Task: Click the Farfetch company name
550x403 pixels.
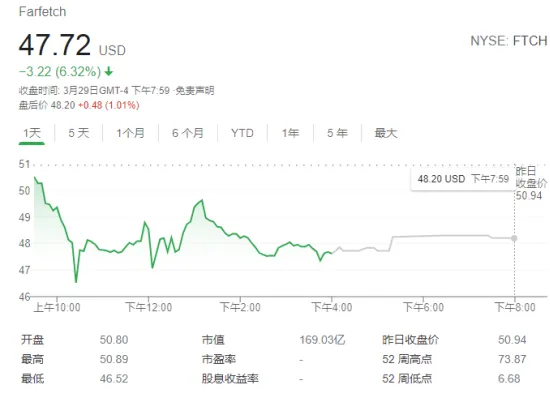Action: (42, 12)
